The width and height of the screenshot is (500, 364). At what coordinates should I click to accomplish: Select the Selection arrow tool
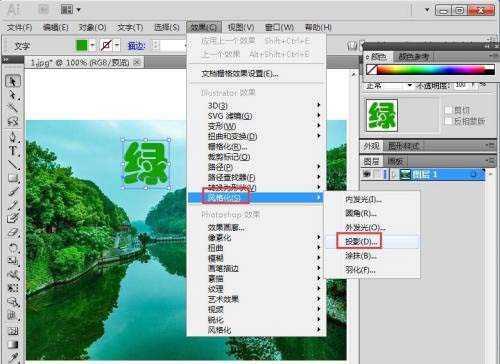pos(13,81)
